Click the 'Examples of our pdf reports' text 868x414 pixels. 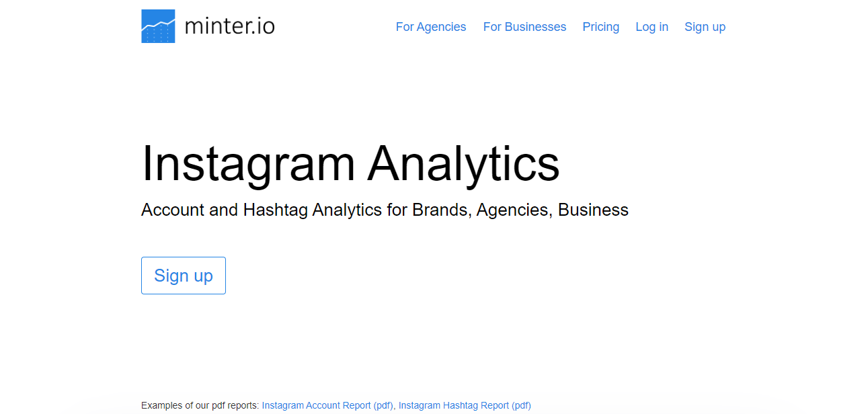(x=200, y=405)
